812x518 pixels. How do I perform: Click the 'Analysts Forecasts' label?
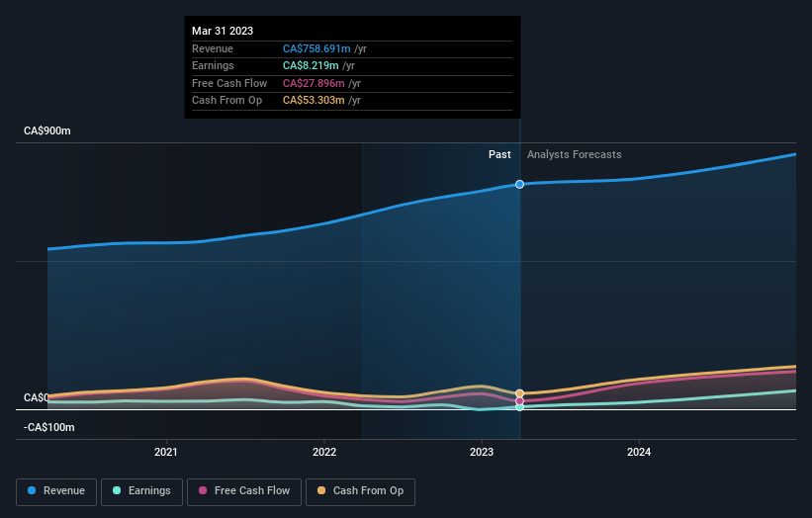[x=575, y=154]
